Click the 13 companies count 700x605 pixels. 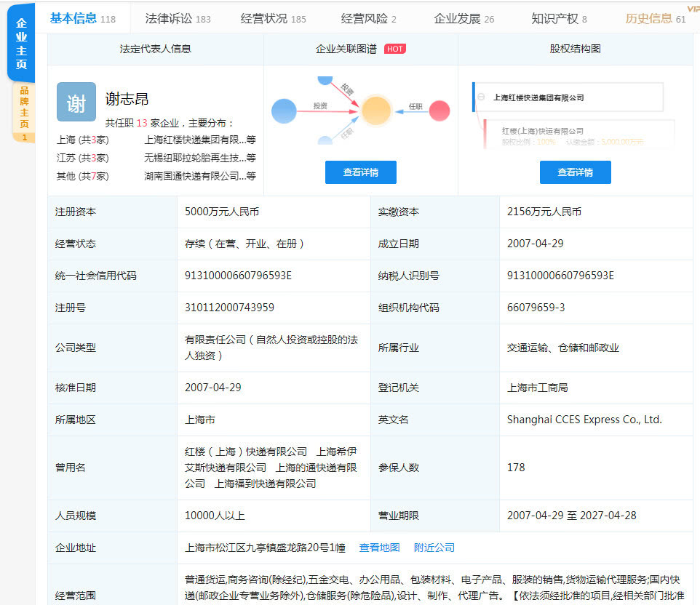pos(141,123)
